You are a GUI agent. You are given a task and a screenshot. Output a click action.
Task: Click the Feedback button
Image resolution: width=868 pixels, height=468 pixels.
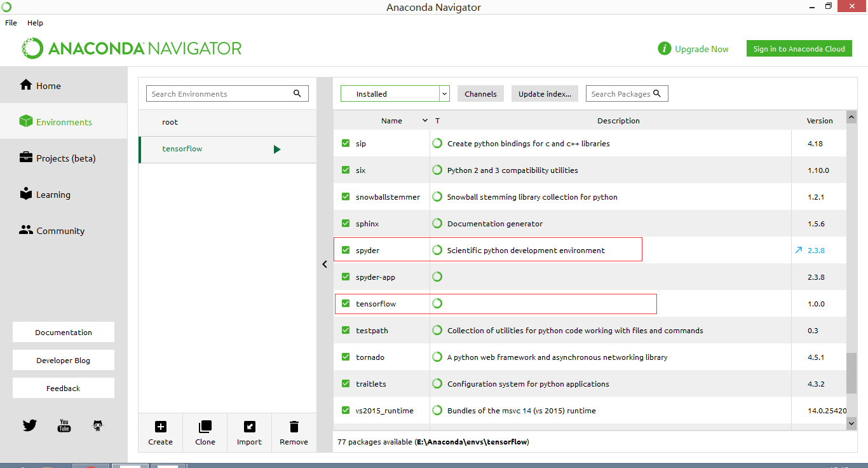point(64,388)
